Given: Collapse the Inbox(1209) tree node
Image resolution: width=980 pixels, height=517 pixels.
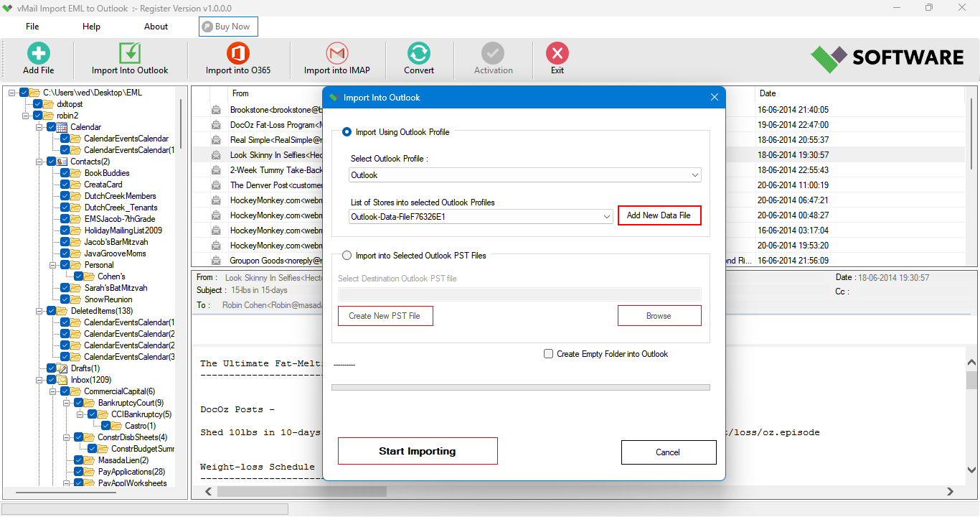Looking at the screenshot, I should pyautogui.click(x=39, y=380).
